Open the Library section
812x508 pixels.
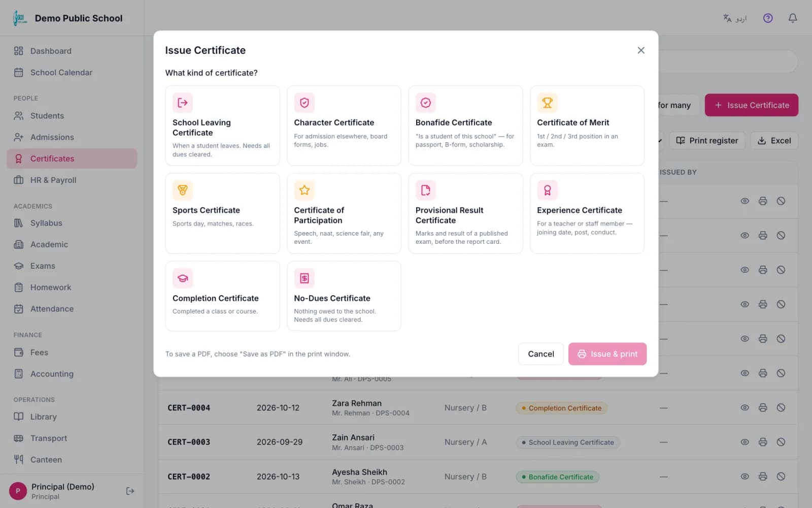[72, 417]
